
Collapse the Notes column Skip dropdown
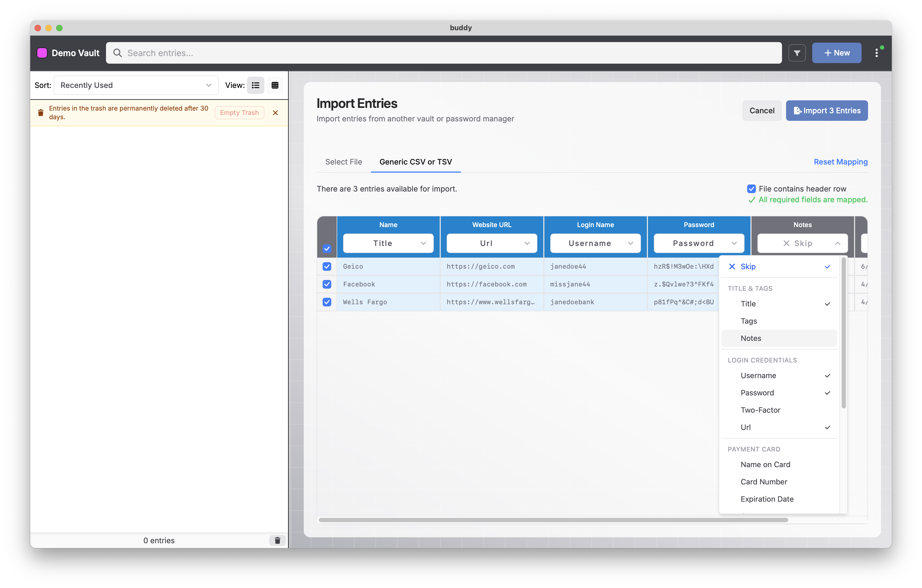[x=803, y=243]
